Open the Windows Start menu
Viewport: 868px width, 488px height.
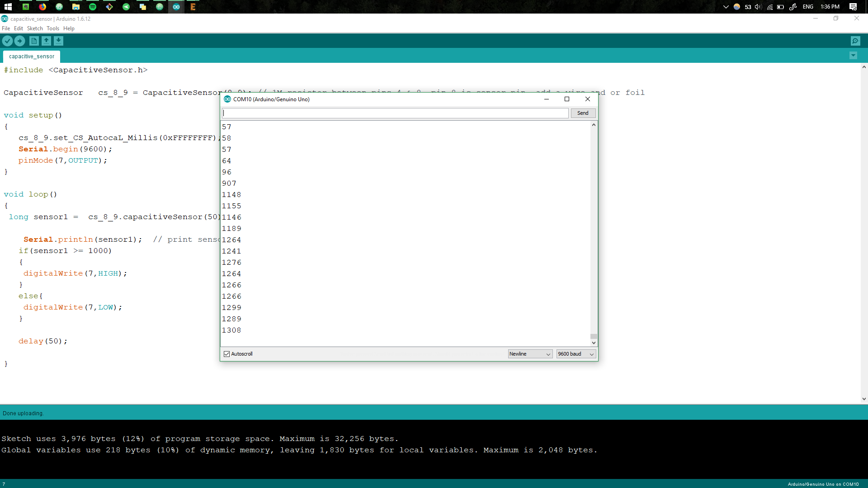[x=8, y=7]
